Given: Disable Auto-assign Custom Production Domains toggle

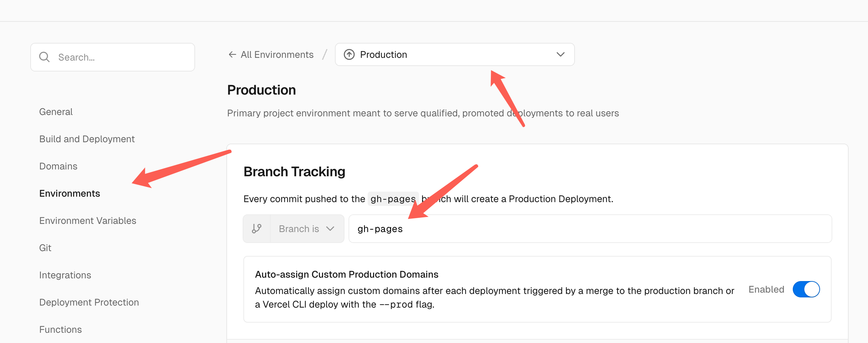Looking at the screenshot, I should [x=806, y=290].
